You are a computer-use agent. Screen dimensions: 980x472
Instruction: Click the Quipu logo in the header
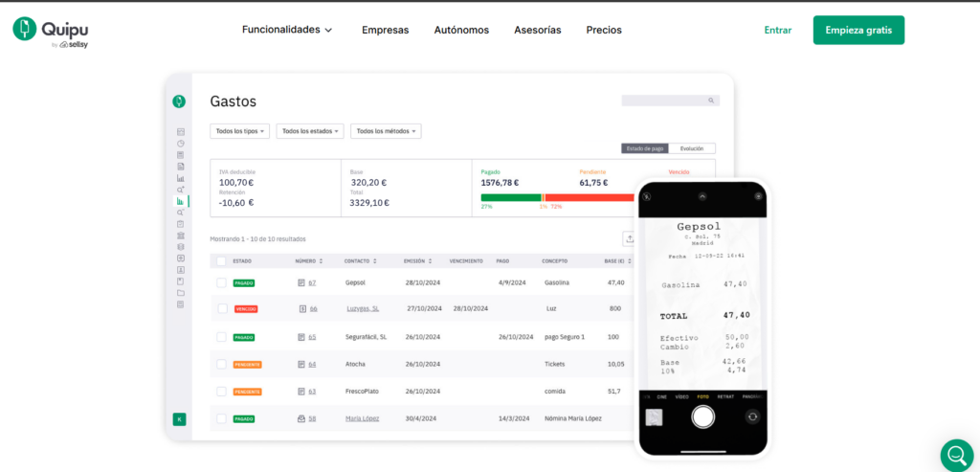click(x=51, y=32)
